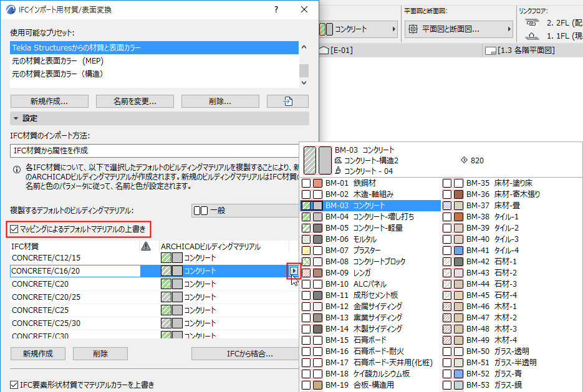583x392 pixels.
Task: Open material popup arrow for CONCRETE/C16/20
Action: [294, 271]
